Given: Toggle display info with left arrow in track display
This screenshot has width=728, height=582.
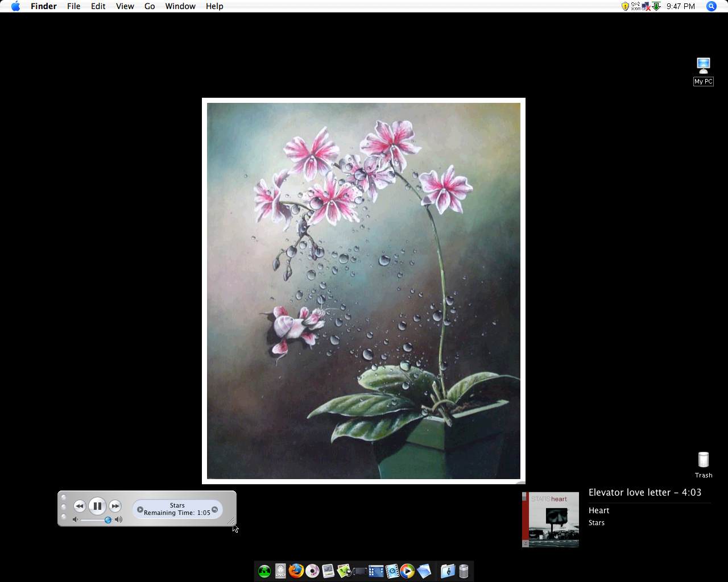Looking at the screenshot, I should [x=140, y=509].
